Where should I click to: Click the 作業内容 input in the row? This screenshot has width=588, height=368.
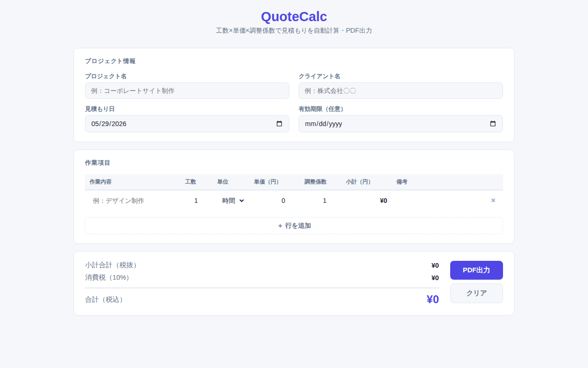coord(133,201)
